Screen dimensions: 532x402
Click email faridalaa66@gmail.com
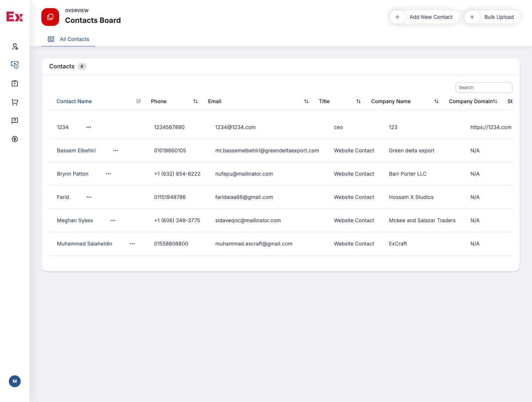[x=244, y=197]
